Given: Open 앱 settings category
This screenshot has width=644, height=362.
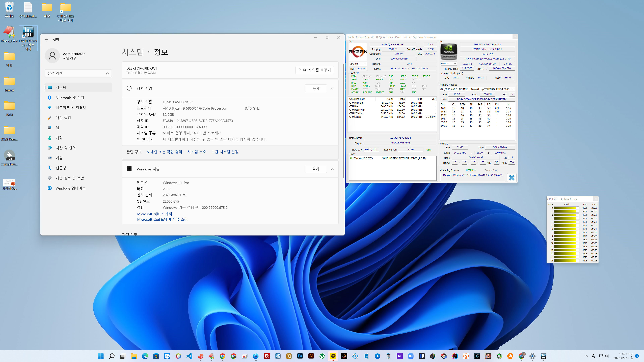Looking at the screenshot, I should 78,128.
